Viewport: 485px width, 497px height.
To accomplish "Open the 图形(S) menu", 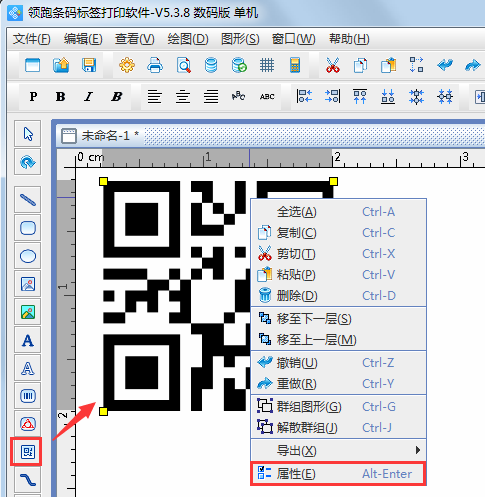I will point(240,39).
